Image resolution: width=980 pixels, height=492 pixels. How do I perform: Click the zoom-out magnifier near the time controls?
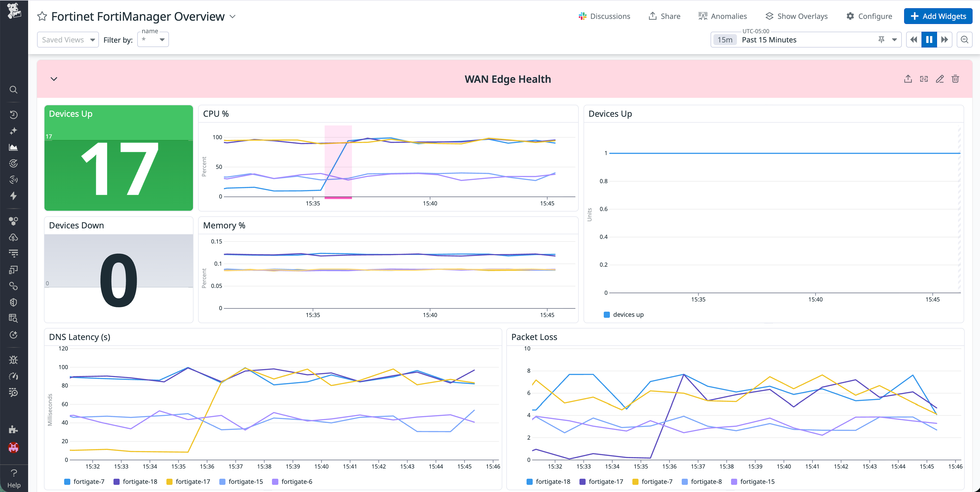tap(964, 39)
